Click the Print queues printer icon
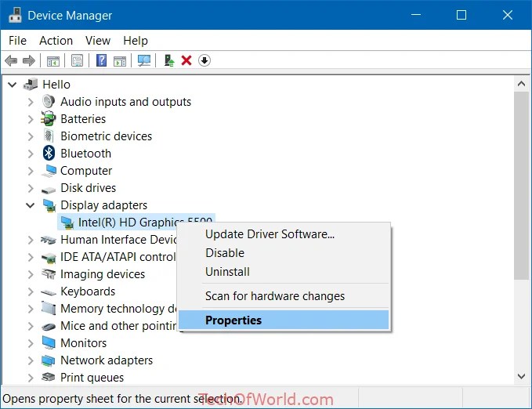 point(48,377)
